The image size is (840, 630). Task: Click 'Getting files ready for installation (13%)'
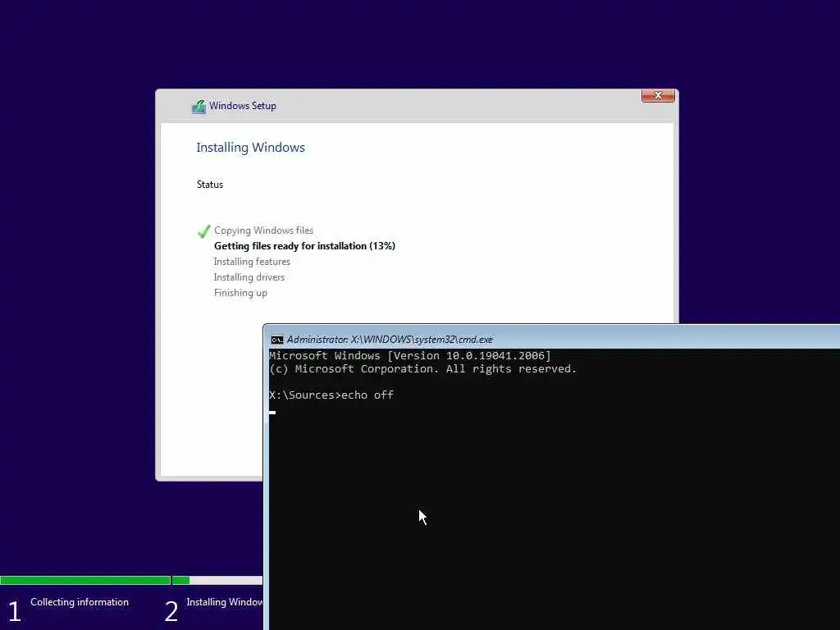pos(304,246)
